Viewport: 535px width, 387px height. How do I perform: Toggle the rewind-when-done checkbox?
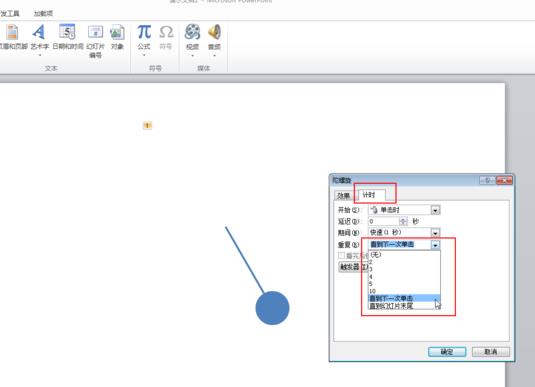pos(342,256)
